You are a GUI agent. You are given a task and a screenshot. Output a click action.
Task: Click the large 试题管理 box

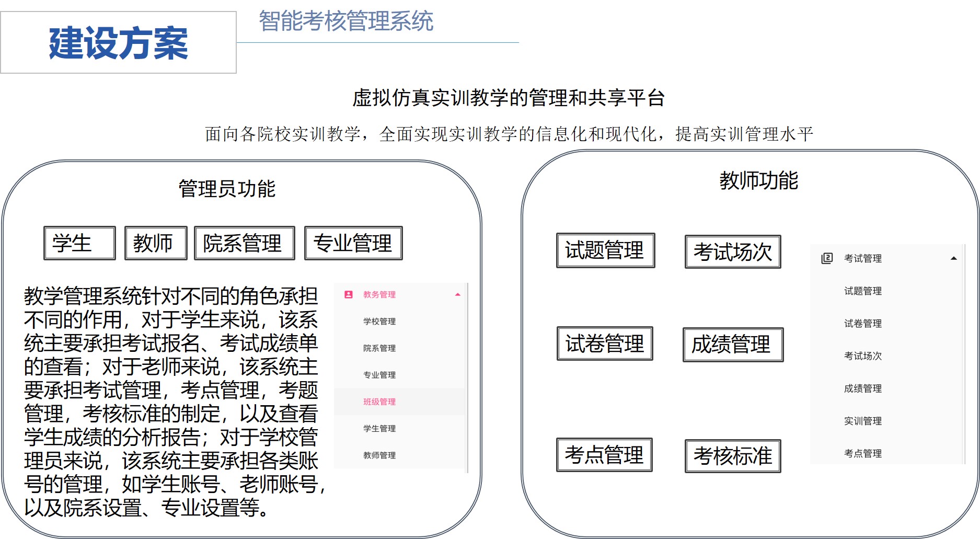click(606, 250)
